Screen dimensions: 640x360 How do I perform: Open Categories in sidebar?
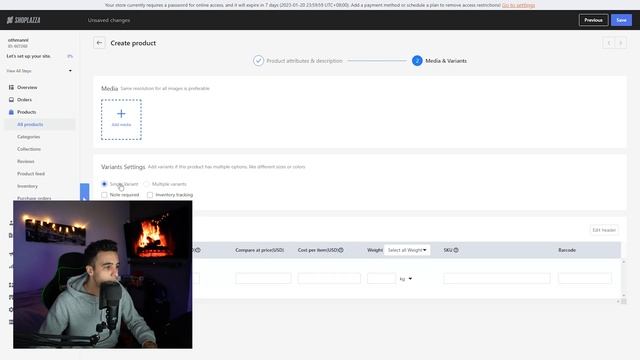29,137
